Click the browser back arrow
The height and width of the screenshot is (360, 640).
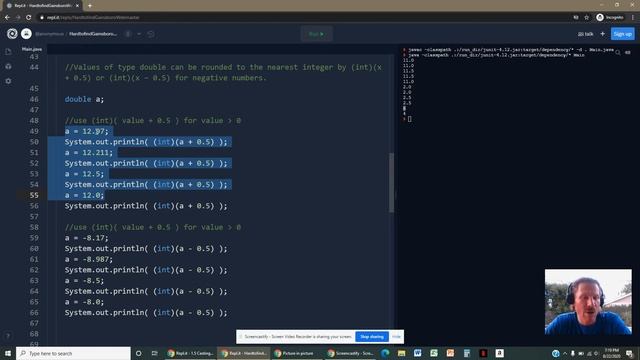pyautogui.click(x=7, y=18)
